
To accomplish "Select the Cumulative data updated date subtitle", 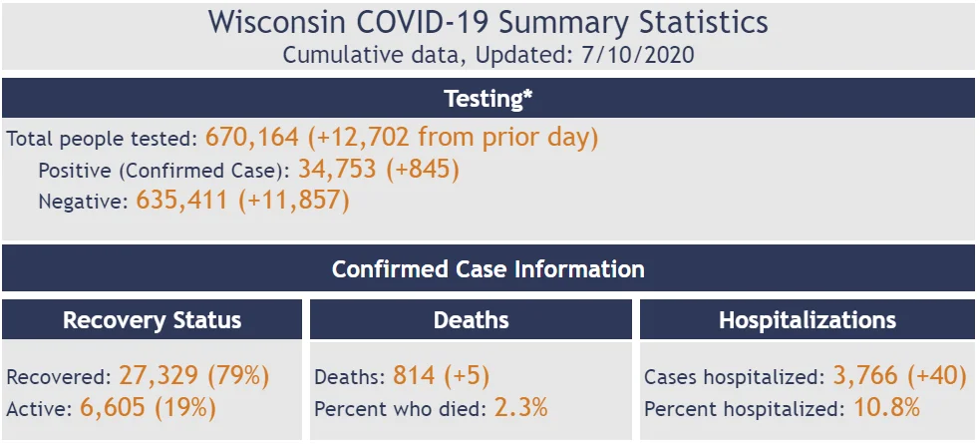I will (489, 55).
